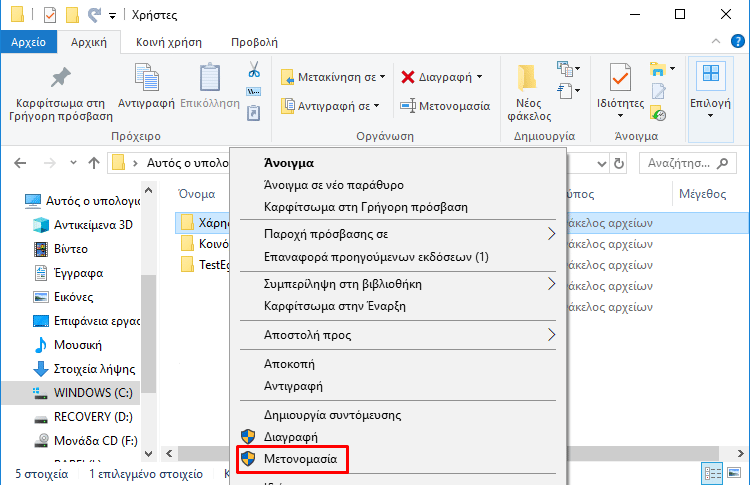750x485 pixels.
Task: Switch to Προβολή ribbon tab
Action: [254, 42]
